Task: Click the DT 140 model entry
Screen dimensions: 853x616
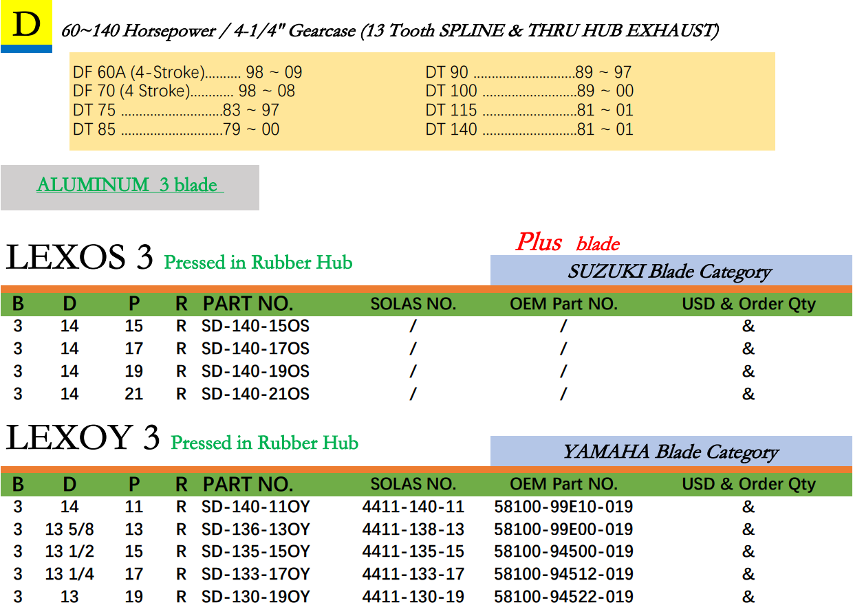Action: coord(530,129)
